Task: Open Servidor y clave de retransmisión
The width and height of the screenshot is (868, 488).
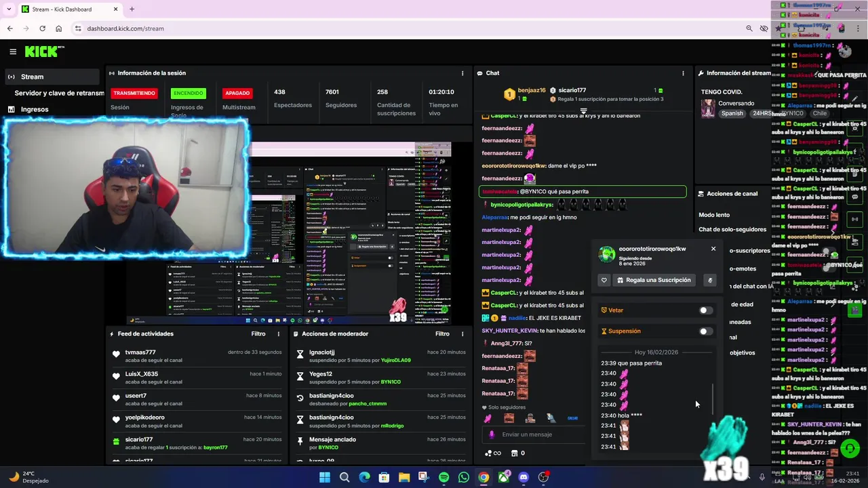Action: (x=60, y=93)
